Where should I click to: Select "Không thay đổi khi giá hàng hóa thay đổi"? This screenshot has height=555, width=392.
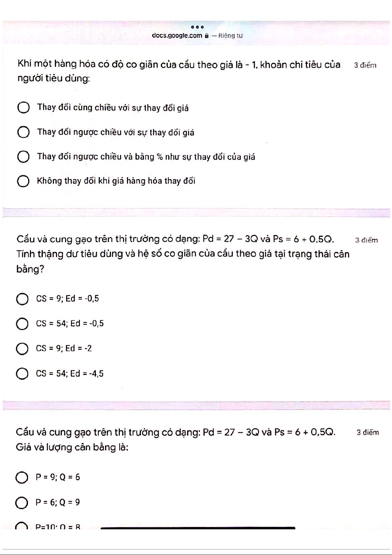[x=23, y=181]
